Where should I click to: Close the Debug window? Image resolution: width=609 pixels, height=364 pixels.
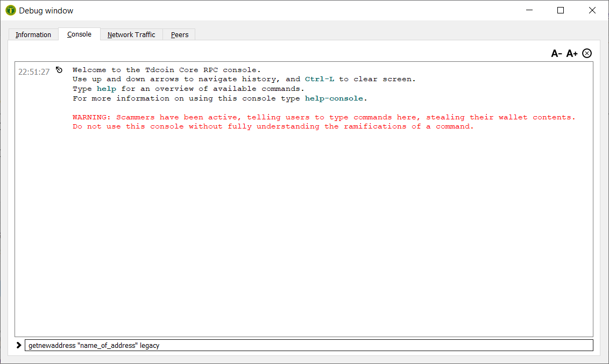coord(592,10)
